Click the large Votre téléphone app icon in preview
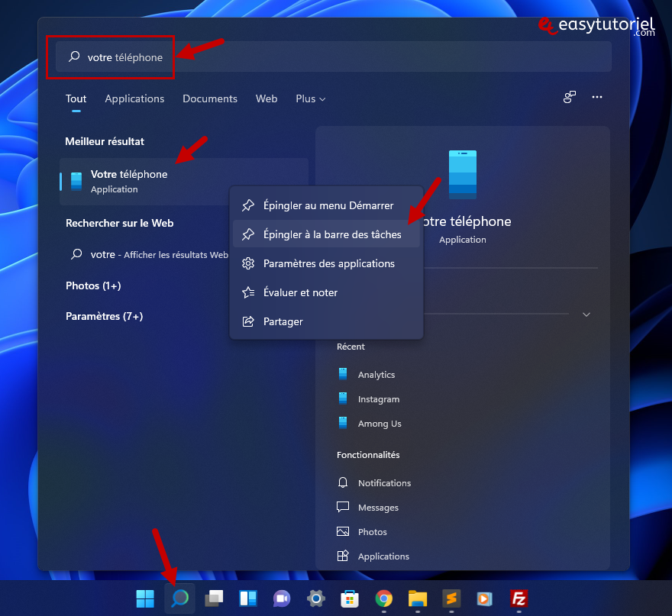 pos(463,174)
